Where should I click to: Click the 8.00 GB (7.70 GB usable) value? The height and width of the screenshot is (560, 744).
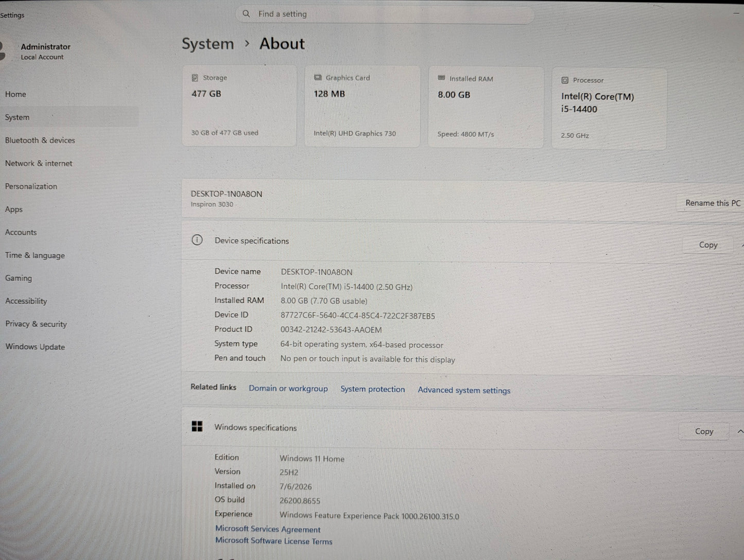324,301
